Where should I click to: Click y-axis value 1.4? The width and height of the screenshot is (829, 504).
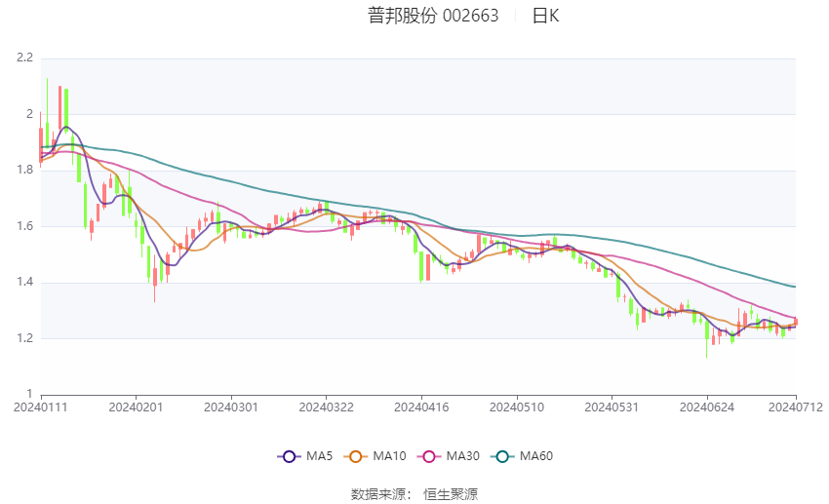(24, 282)
